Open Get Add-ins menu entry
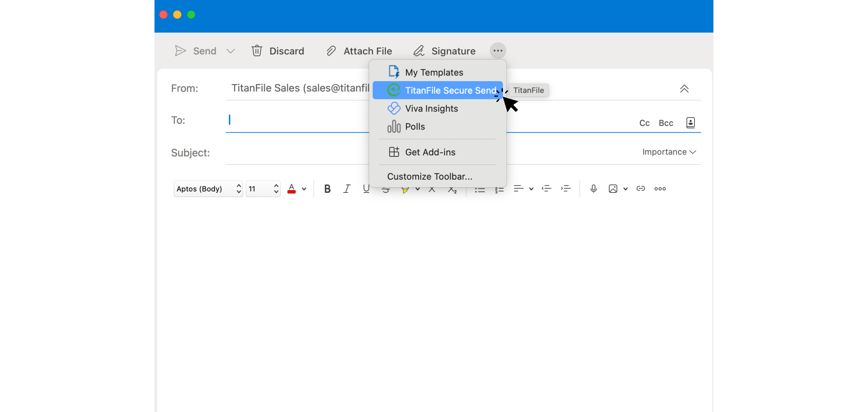This screenshot has height=412, width=868. click(438, 152)
